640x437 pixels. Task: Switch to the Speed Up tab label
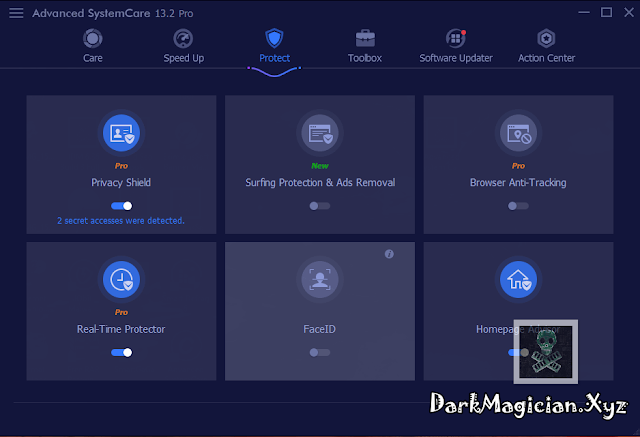click(x=184, y=58)
